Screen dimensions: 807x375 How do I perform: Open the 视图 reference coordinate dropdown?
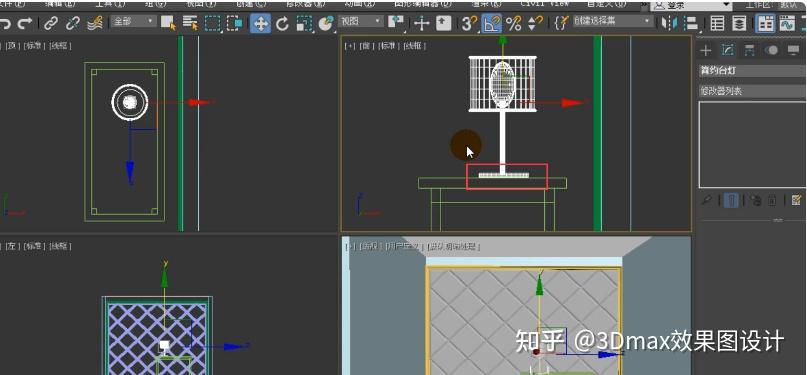(361, 22)
